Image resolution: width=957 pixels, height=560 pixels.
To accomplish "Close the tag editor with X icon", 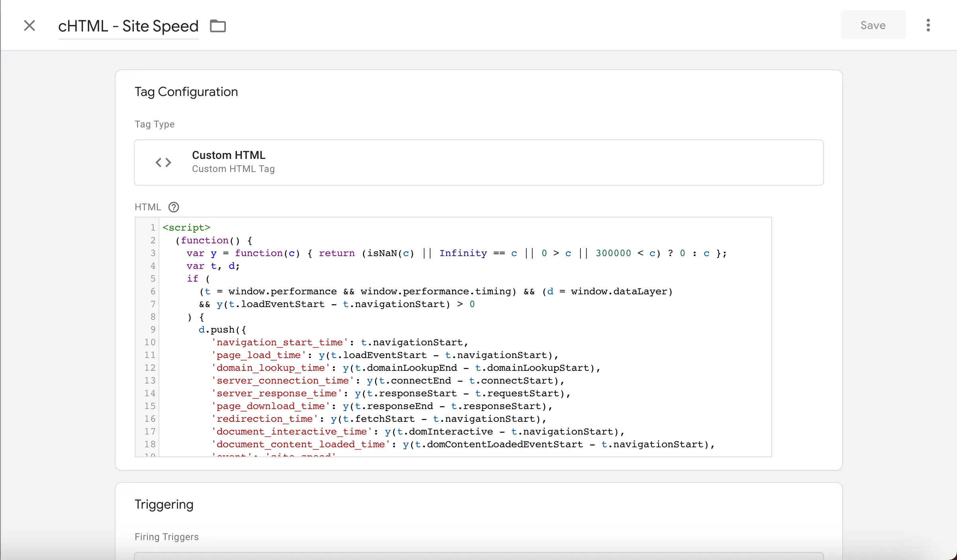I will 29,25.
